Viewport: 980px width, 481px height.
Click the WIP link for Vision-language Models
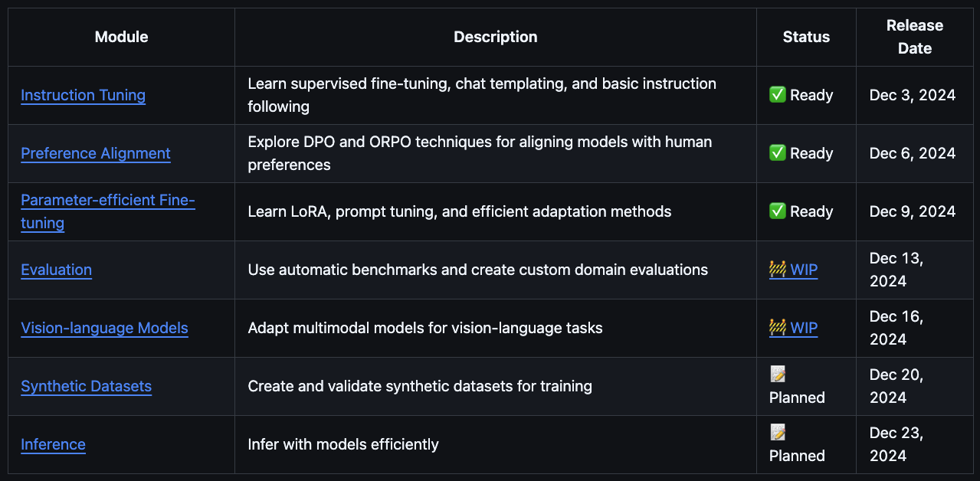[804, 328]
